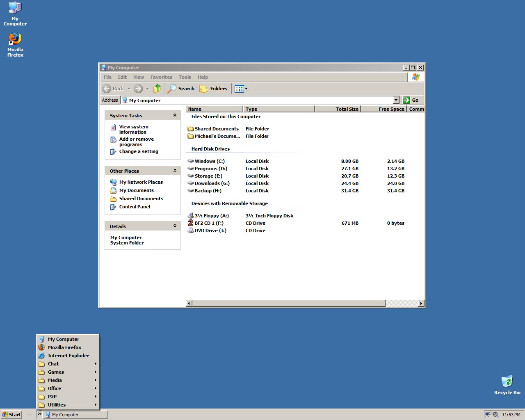Image resolution: width=525 pixels, height=420 pixels.
Task: Select the Recycle Bin desktop icon
Action: 507,381
